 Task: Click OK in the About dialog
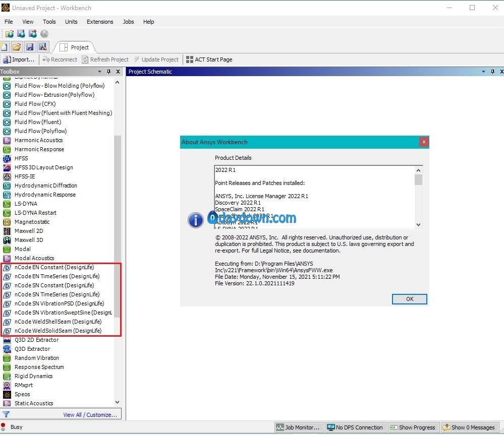(410, 299)
